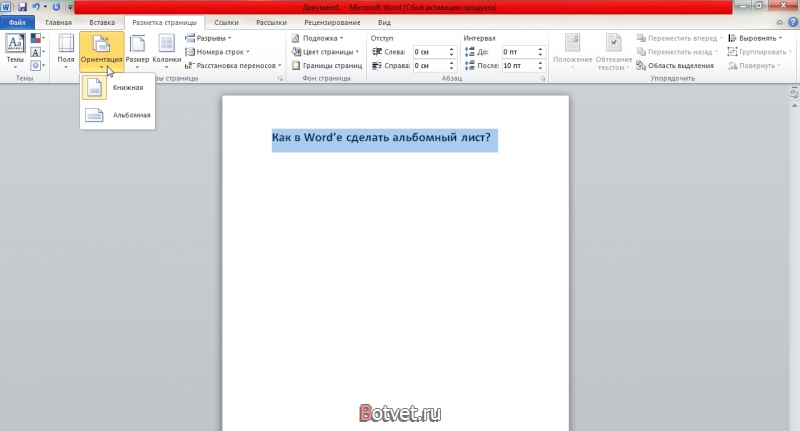This screenshot has height=431, width=800.
Task: Click the Ориентация orientation button
Action: pos(102,51)
